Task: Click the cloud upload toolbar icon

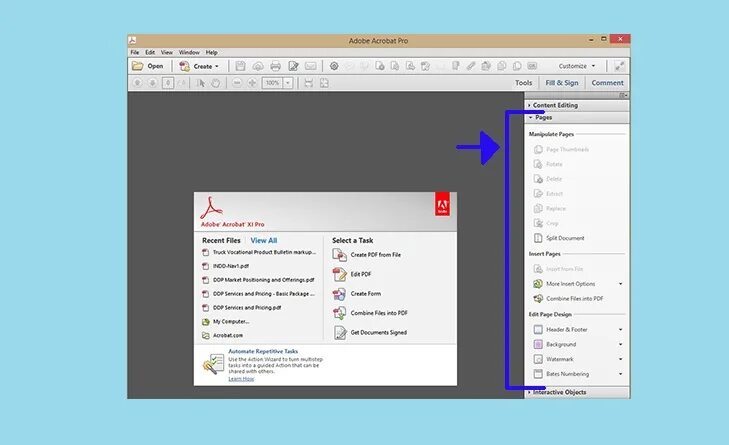Action: [x=258, y=66]
